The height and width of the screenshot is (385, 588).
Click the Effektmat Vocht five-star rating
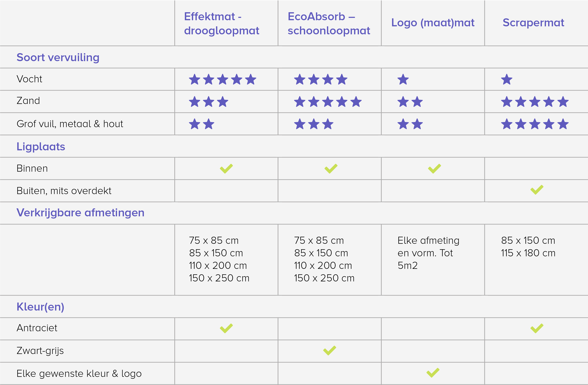223,79
